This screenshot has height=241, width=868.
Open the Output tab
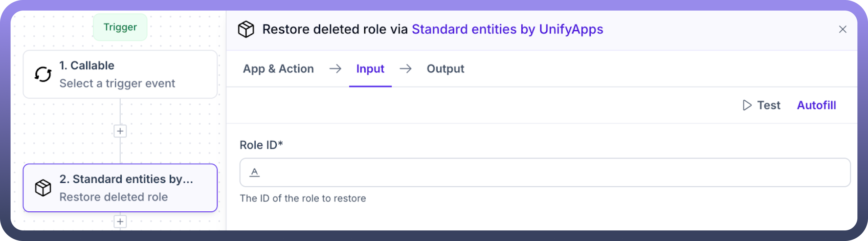(445, 69)
